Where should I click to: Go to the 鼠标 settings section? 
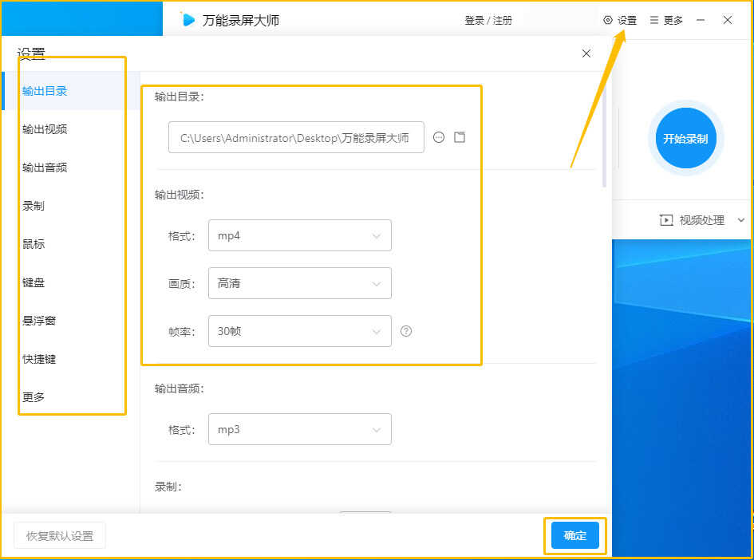34,244
